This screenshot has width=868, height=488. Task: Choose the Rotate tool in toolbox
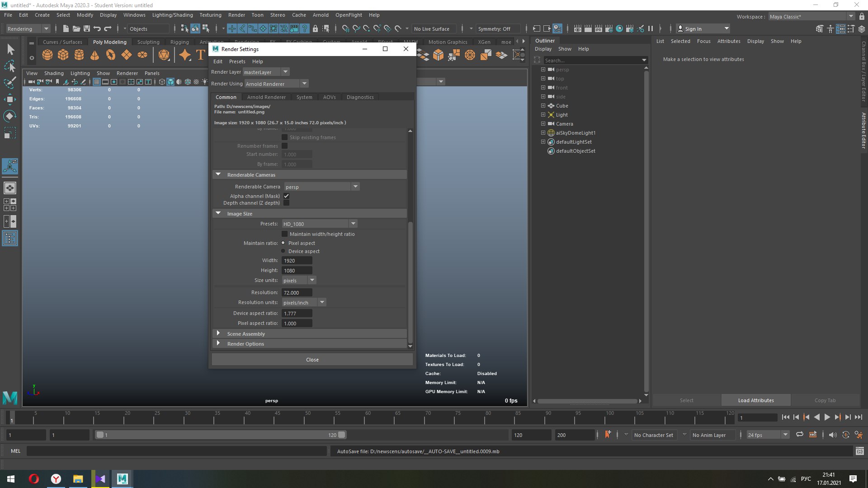click(x=10, y=116)
